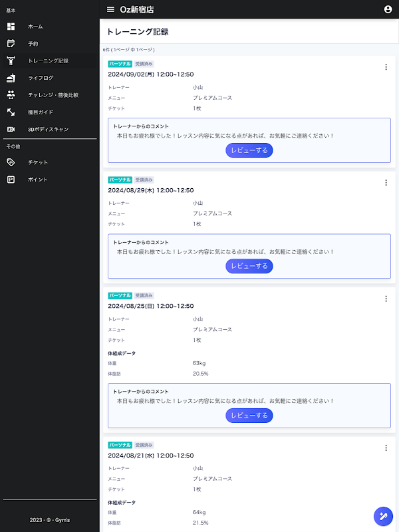Viewport: 399px width, 532px height.
Task: Click the ポイント P icon
Action: pyautogui.click(x=11, y=180)
